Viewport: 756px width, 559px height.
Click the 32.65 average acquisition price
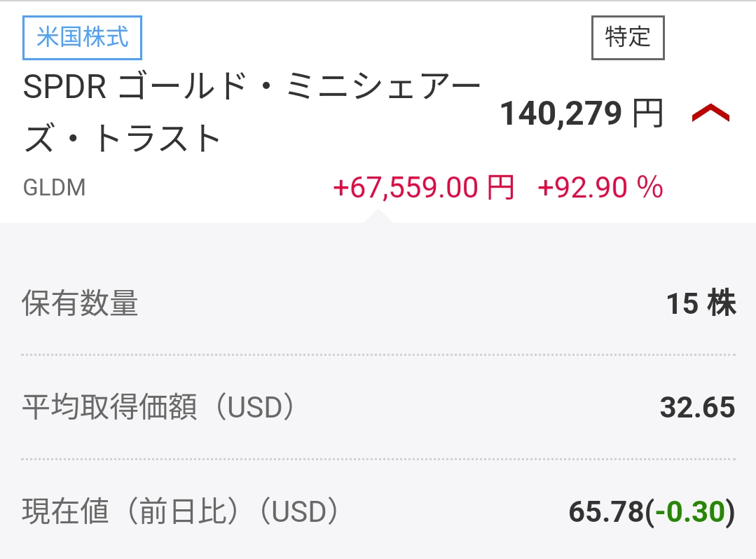coord(697,408)
